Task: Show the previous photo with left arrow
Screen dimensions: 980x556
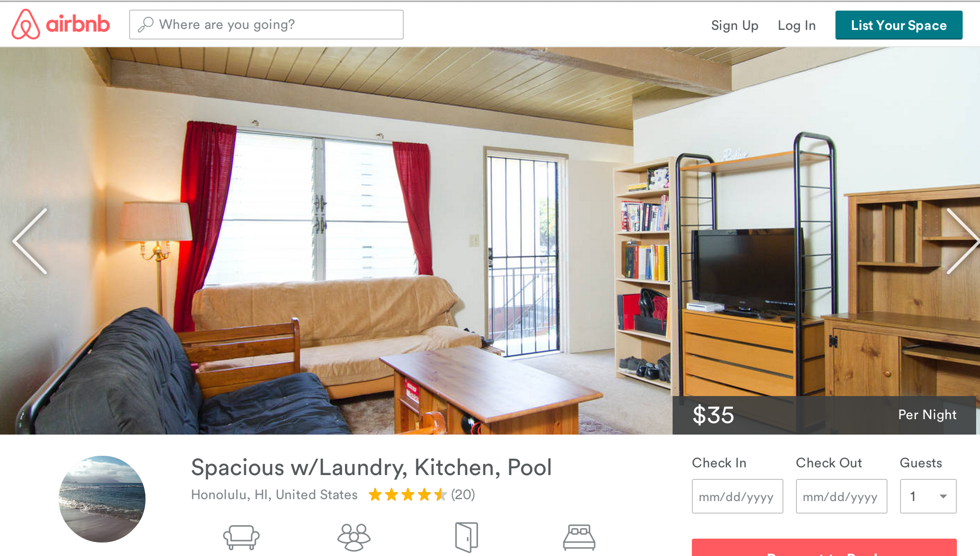Action: pos(30,241)
